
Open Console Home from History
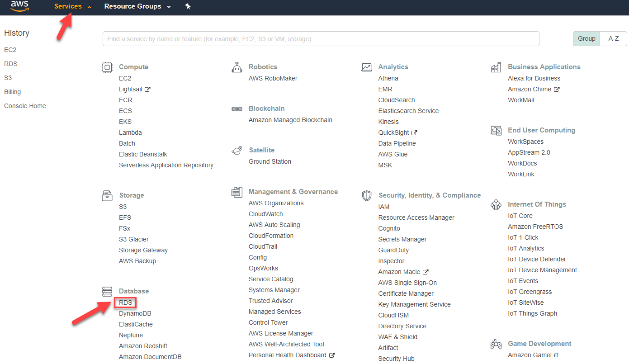coord(25,106)
